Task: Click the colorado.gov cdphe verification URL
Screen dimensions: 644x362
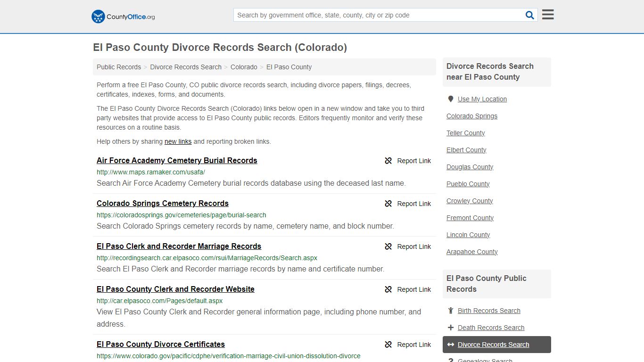Action: (x=229, y=356)
